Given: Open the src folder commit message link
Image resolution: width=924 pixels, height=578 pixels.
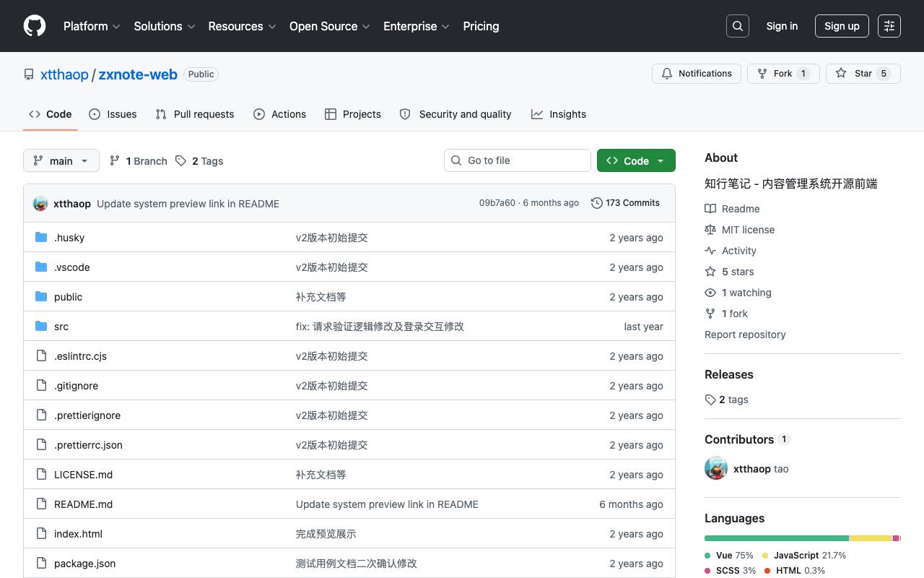Looking at the screenshot, I should pyautogui.click(x=380, y=327).
